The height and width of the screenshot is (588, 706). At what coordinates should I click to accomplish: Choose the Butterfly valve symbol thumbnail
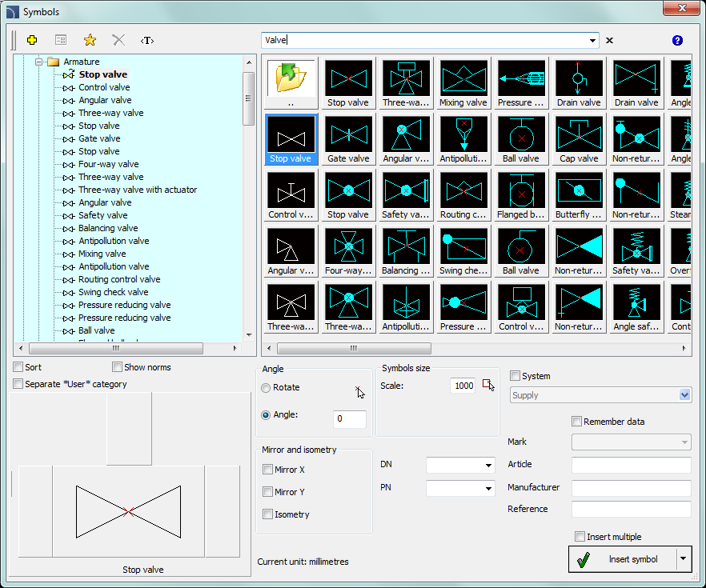(578, 195)
